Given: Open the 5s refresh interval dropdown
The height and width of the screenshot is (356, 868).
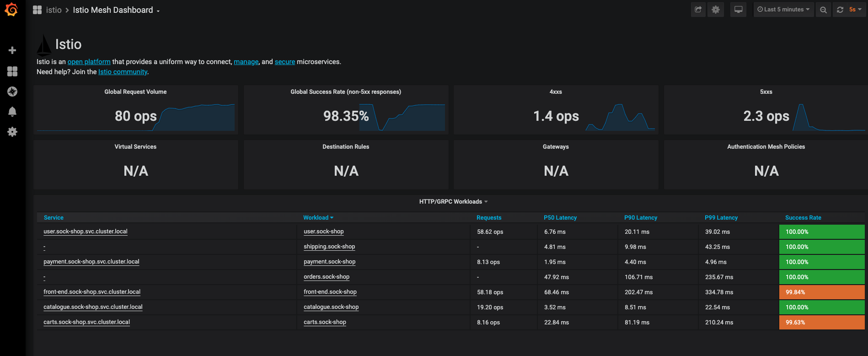Looking at the screenshot, I should coord(855,10).
